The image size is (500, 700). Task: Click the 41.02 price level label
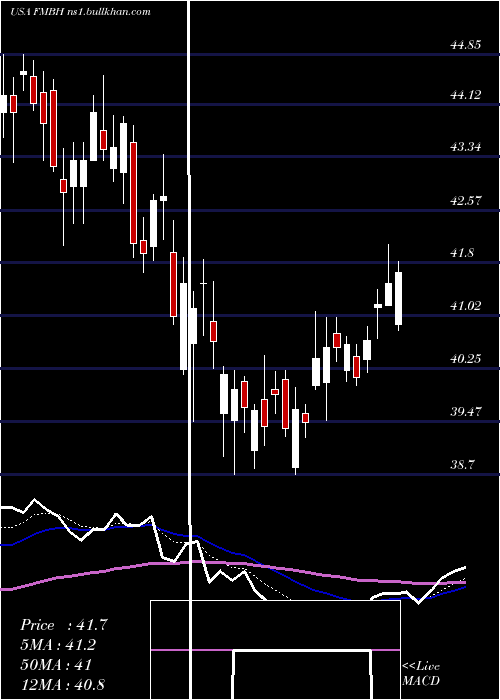point(466,306)
